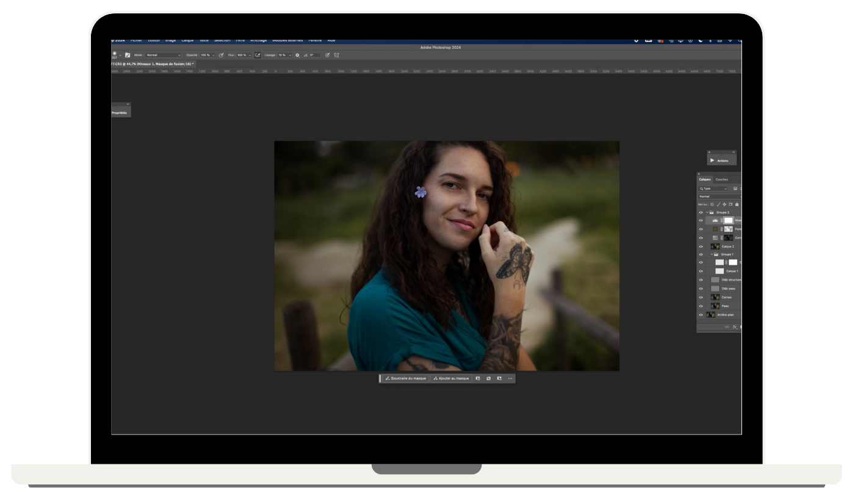Hide the Arrière-plan layer
The width and height of the screenshot is (855, 504).
point(701,315)
